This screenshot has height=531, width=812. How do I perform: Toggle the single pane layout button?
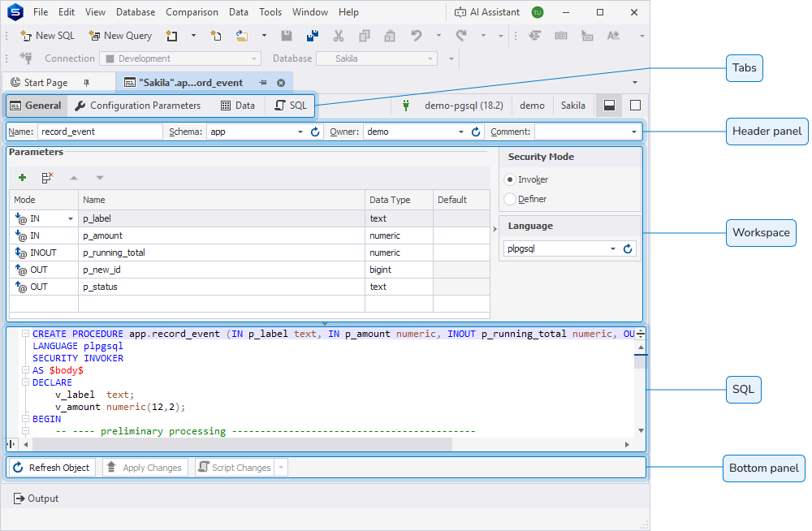point(636,106)
